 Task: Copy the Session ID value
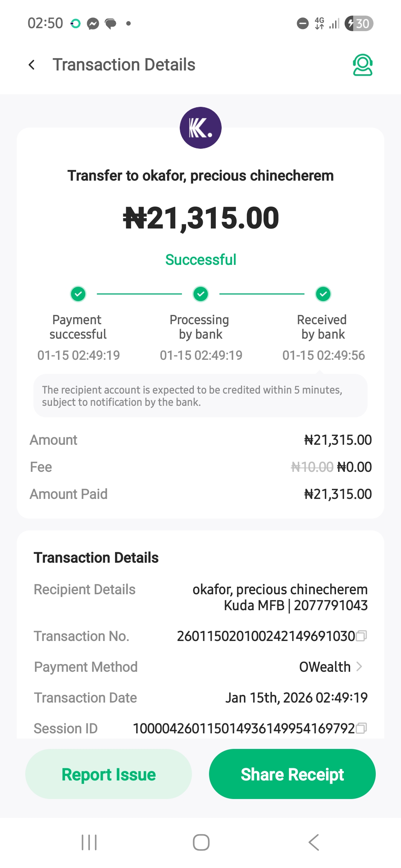(x=361, y=729)
